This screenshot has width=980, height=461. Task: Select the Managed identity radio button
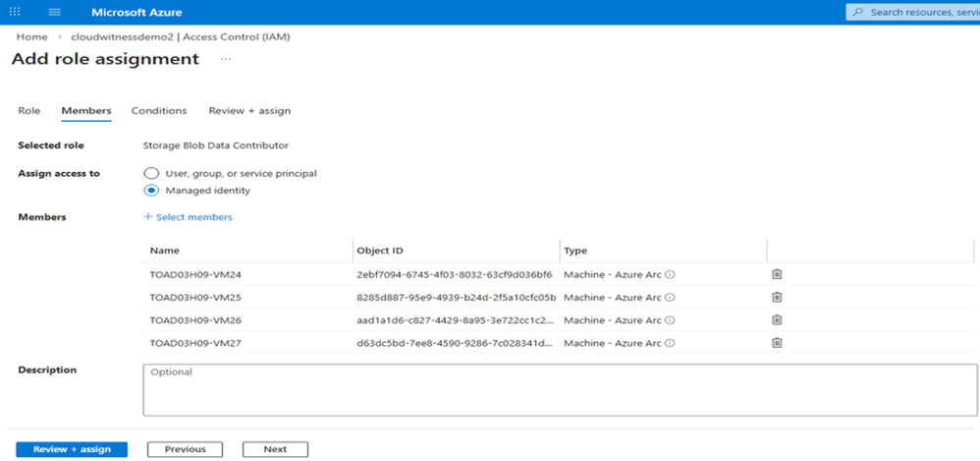click(151, 190)
